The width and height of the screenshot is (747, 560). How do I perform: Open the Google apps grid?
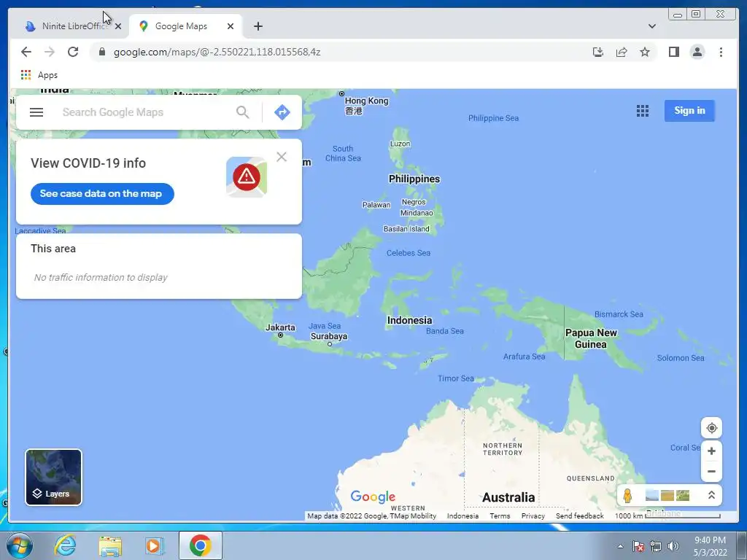[642, 111]
